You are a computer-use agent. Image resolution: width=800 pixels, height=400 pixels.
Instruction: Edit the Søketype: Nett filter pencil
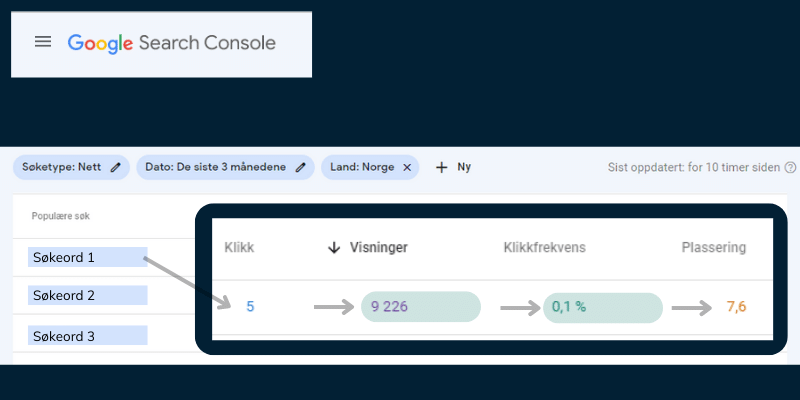(116, 168)
